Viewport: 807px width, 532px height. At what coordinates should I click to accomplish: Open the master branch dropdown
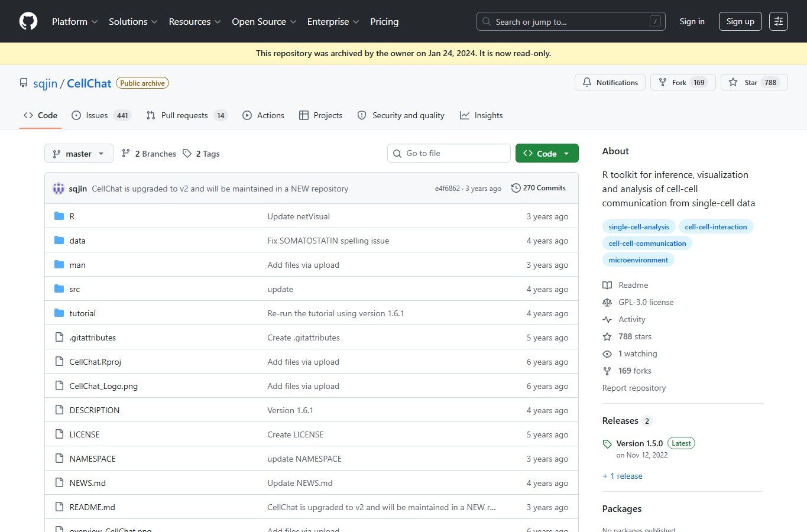coord(79,154)
